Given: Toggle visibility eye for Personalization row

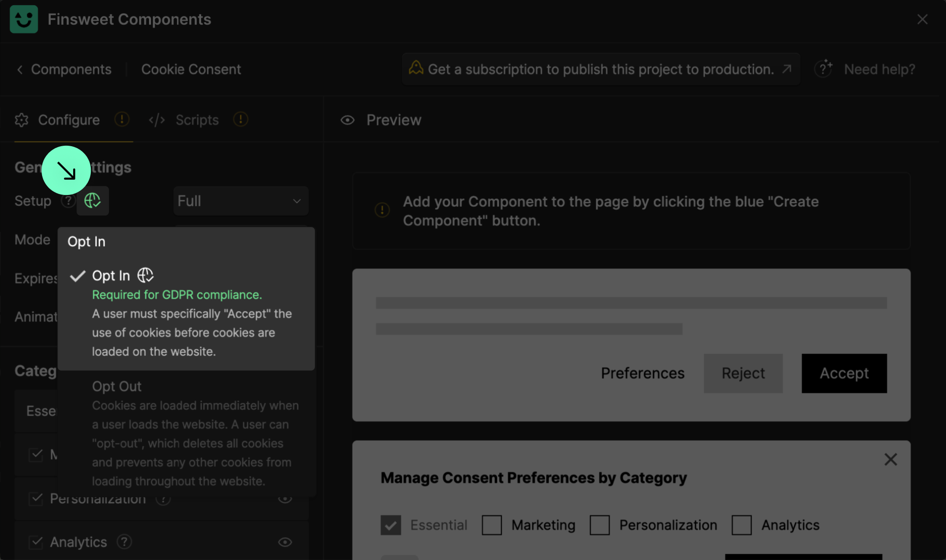Looking at the screenshot, I should pos(285,499).
